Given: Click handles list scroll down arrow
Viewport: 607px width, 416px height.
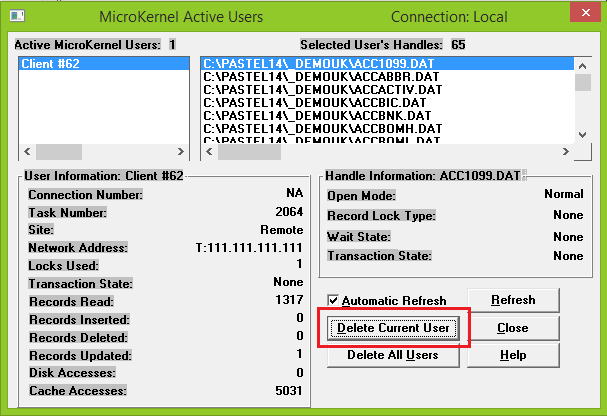Looking at the screenshot, I should [583, 135].
